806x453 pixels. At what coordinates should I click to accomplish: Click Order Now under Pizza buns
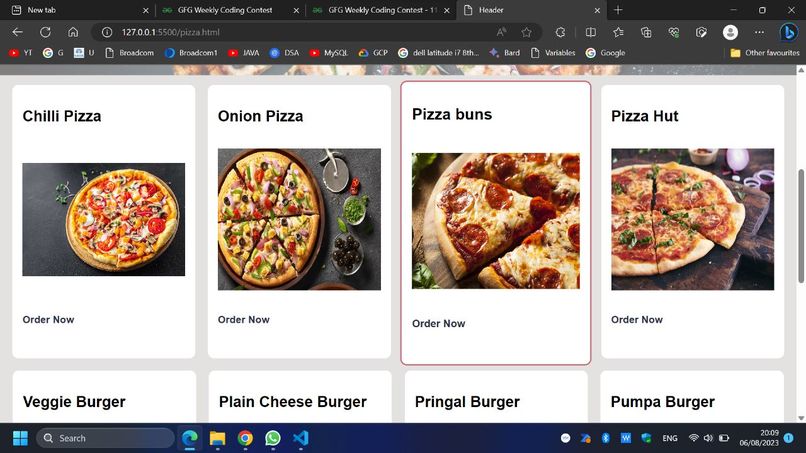[438, 323]
